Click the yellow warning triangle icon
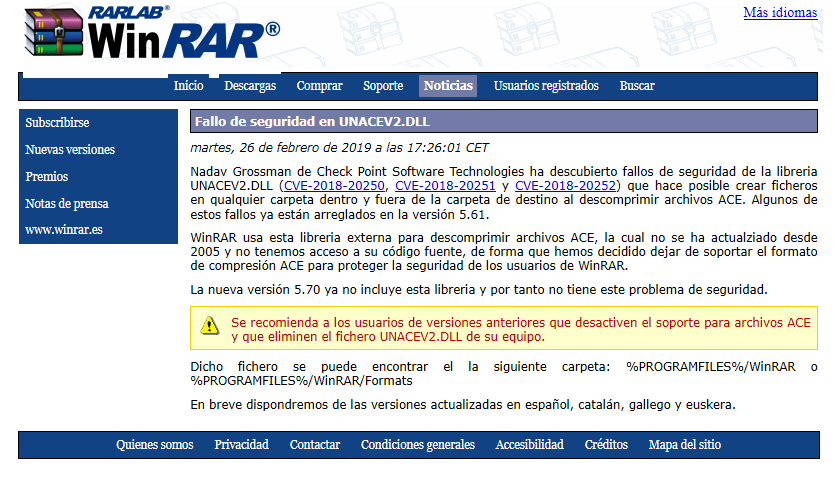 [210, 325]
